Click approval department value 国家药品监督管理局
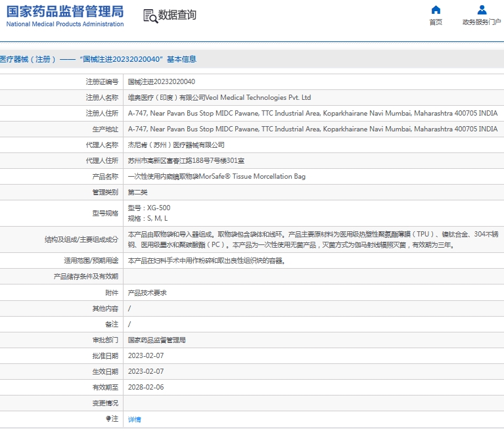The image size is (504, 431). pyautogui.click(x=156, y=340)
